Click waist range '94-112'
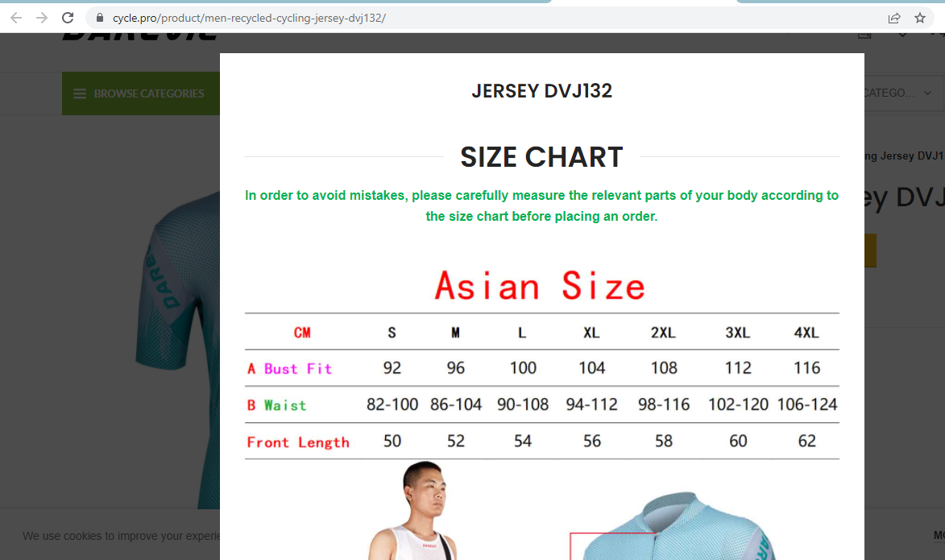The width and height of the screenshot is (945, 560). pyautogui.click(x=592, y=404)
